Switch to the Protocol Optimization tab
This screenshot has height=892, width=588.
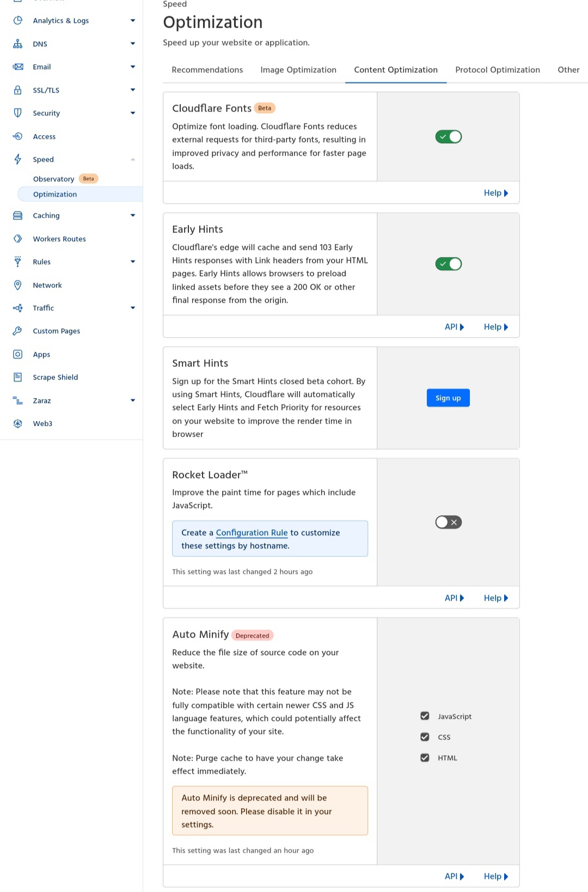click(x=498, y=70)
